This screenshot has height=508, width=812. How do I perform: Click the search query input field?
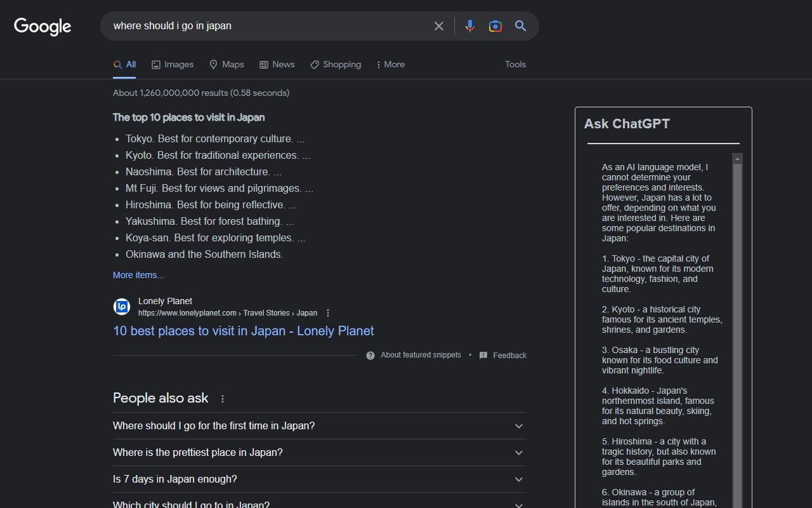[270, 26]
